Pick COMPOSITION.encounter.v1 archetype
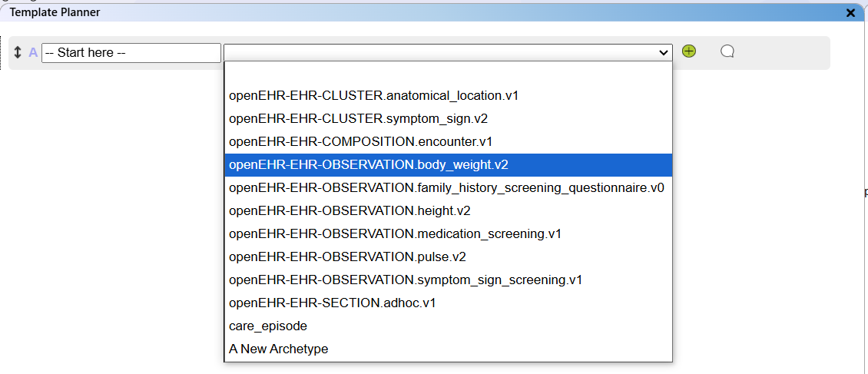868x374 pixels. tap(360, 142)
